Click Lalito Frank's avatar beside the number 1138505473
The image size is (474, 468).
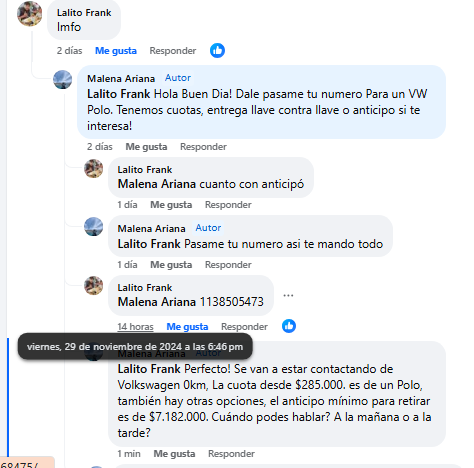(94, 285)
